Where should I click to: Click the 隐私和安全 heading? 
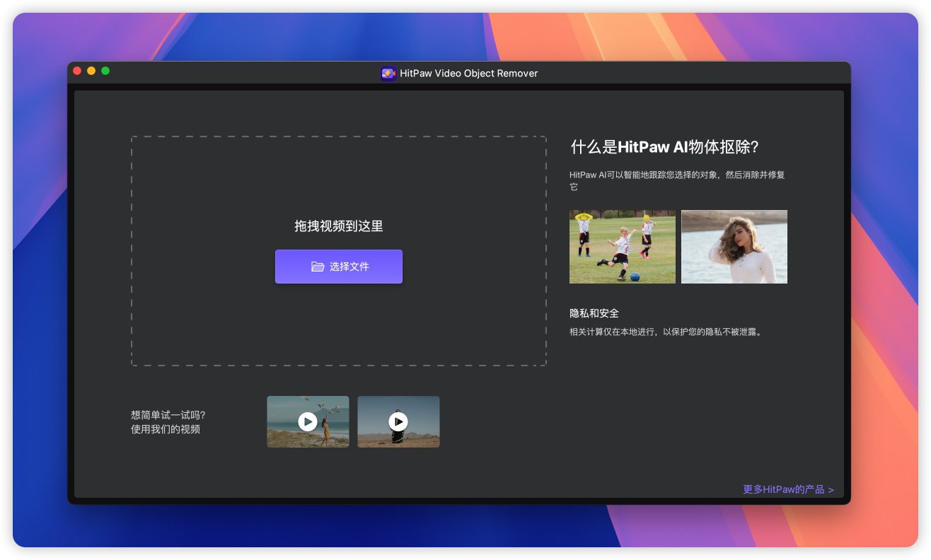[594, 313]
